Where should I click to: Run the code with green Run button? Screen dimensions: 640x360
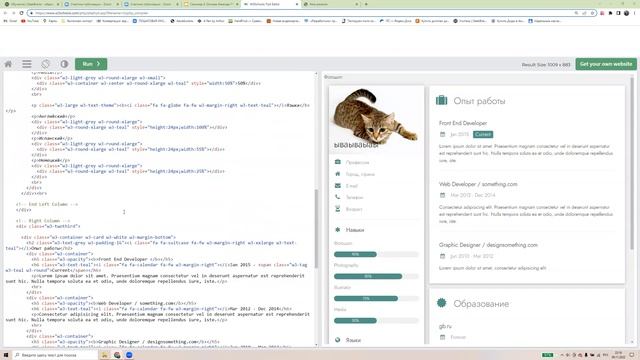pos(91,64)
